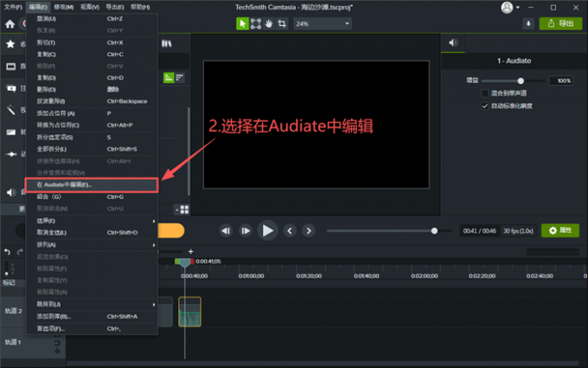
Task: Expand the 排列(A) submenu
Action: click(92, 245)
